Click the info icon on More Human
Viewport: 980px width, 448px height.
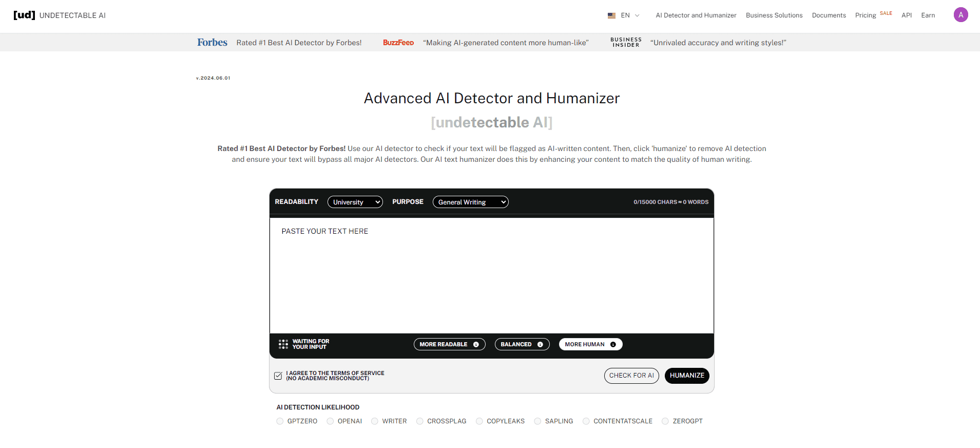[613, 344]
